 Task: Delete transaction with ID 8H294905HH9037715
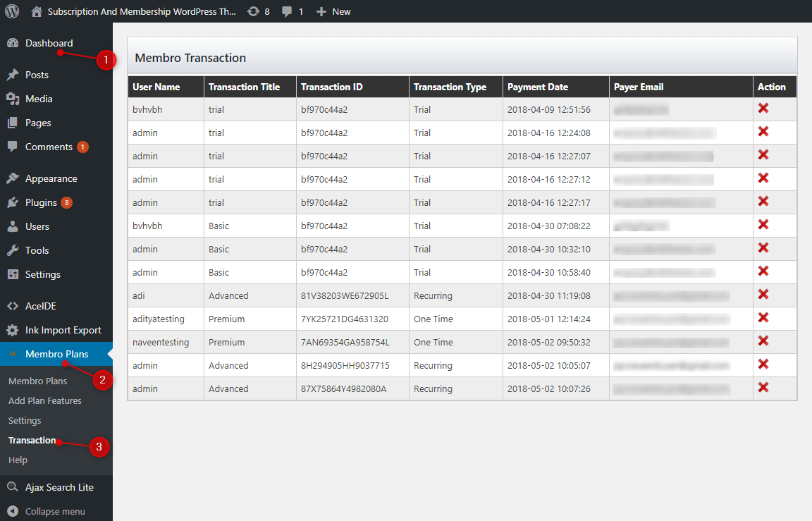pos(763,364)
